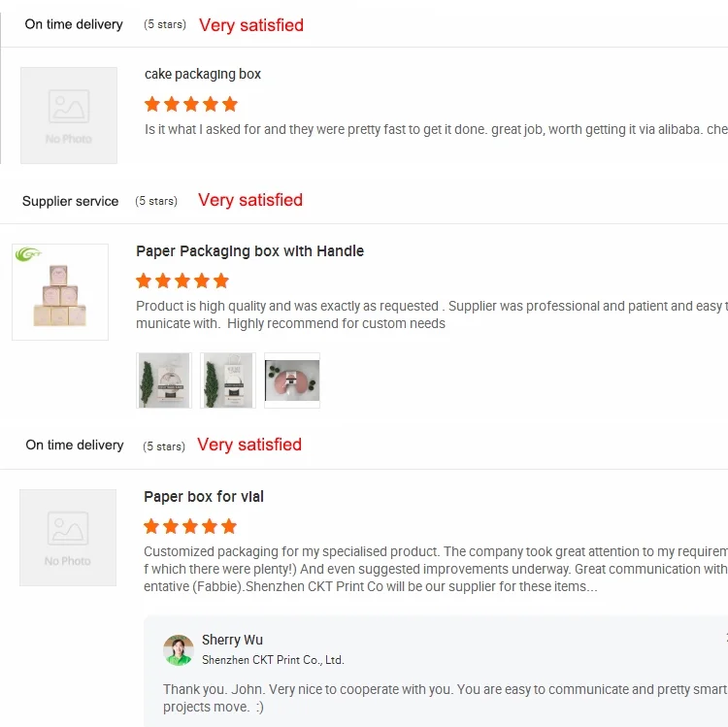Click the first On time delivery label
The width and height of the screenshot is (728, 727).
(74, 24)
